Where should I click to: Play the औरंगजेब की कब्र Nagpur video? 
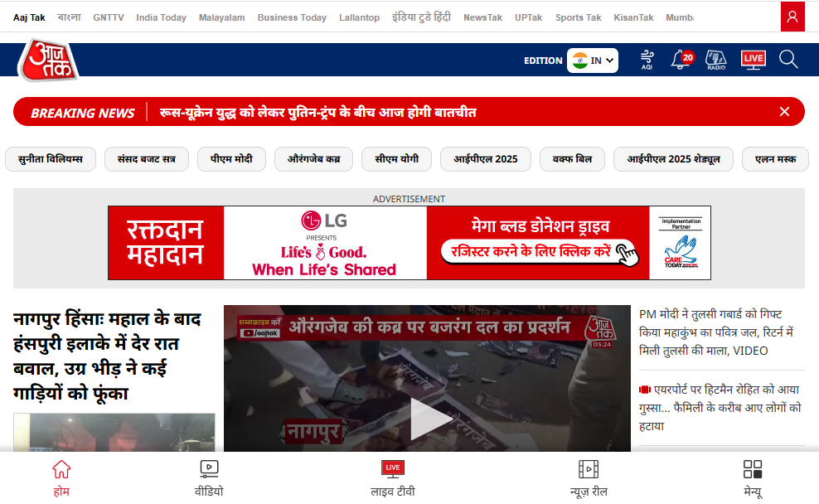pyautogui.click(x=431, y=419)
